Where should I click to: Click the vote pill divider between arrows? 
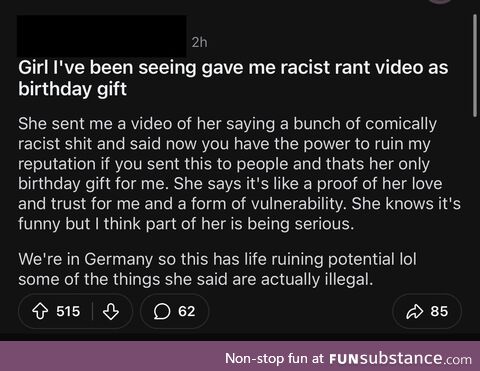tap(92, 311)
